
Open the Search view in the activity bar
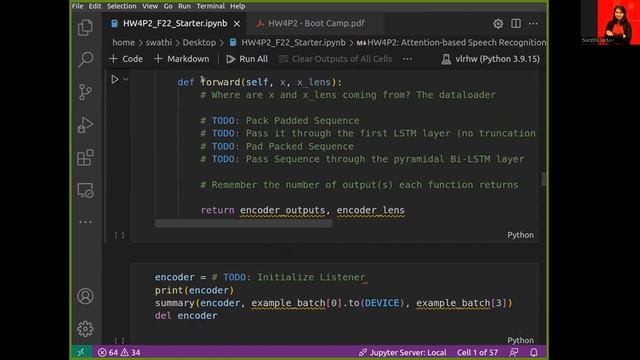pyautogui.click(x=85, y=60)
